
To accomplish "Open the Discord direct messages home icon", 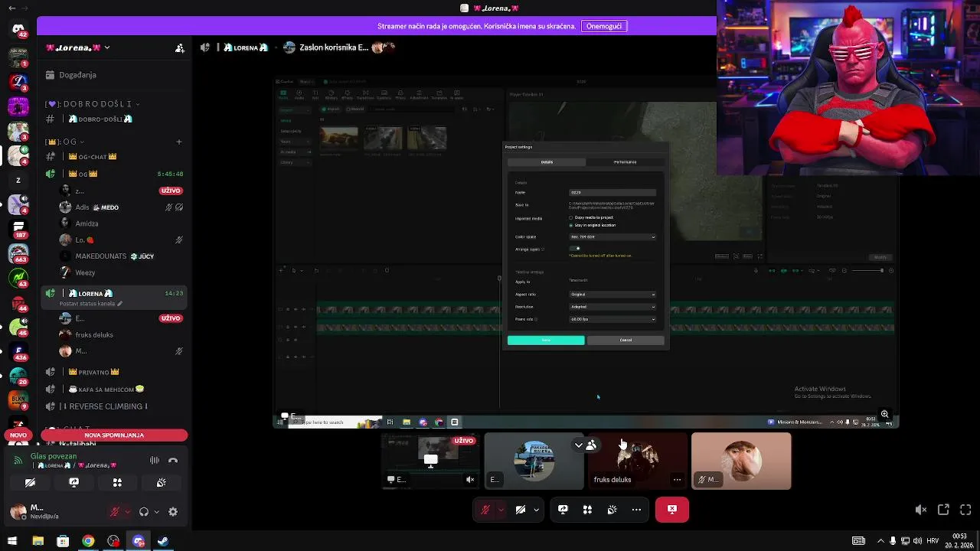I will click(18, 30).
